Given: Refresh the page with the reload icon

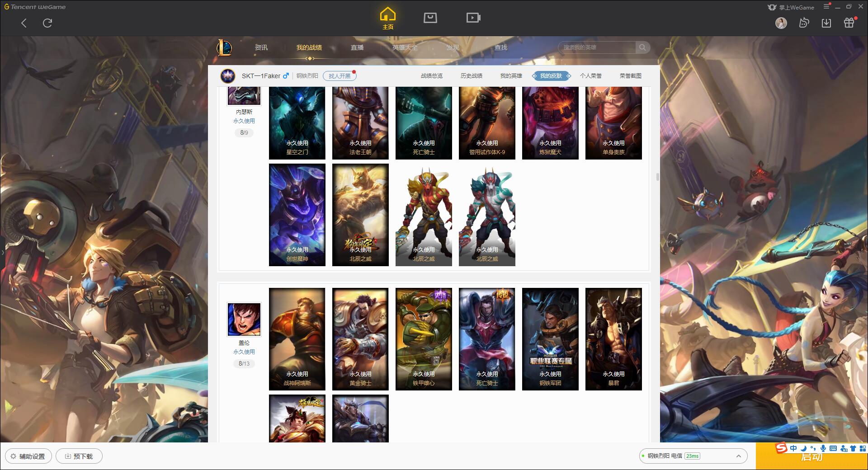Looking at the screenshot, I should 47,23.
